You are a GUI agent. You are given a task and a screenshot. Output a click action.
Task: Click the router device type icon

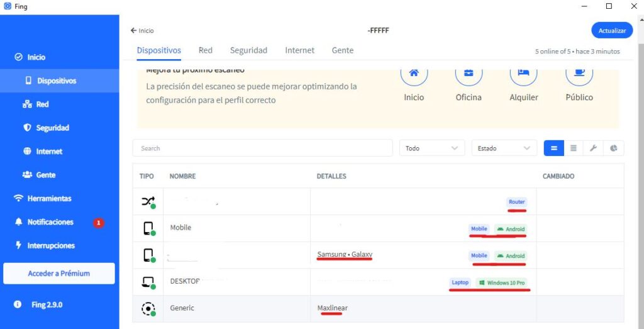pos(148,202)
